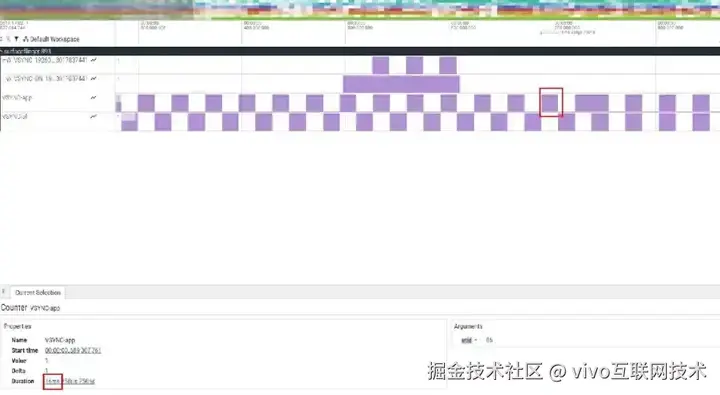Open the first argument key dropdown under Arguments

(x=469, y=340)
